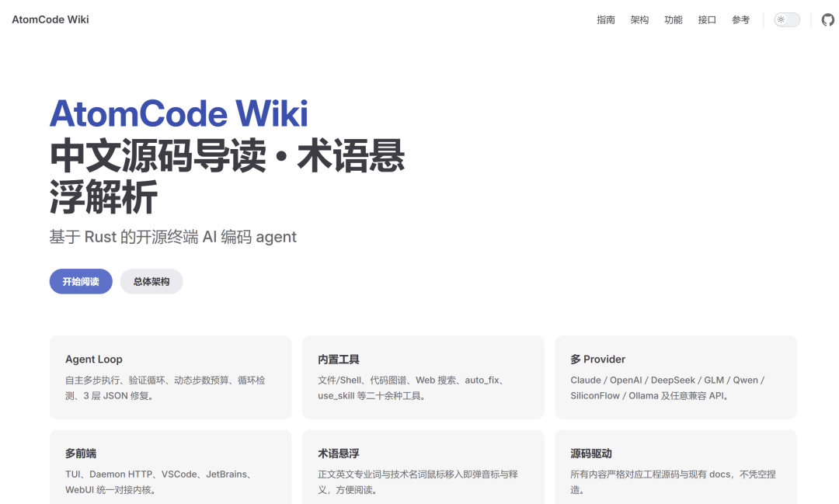Screen dimensions: 839x504
Task: Click the 多前端 card title
Action: [81, 454]
